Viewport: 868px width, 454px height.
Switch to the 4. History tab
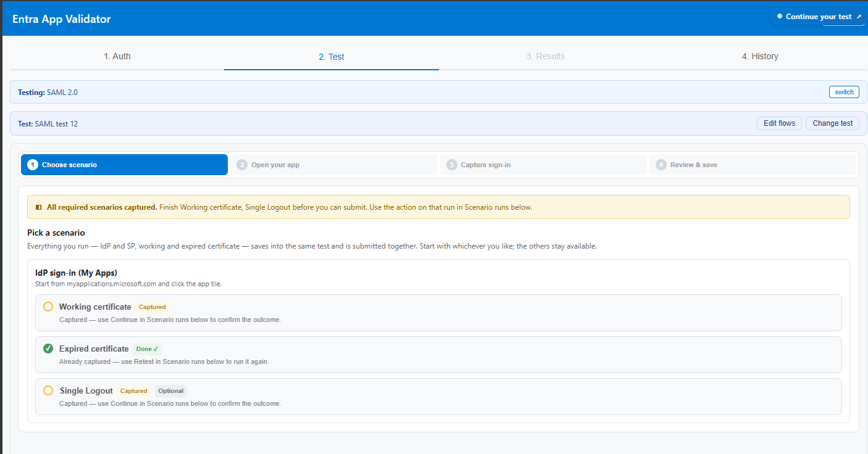(x=760, y=56)
